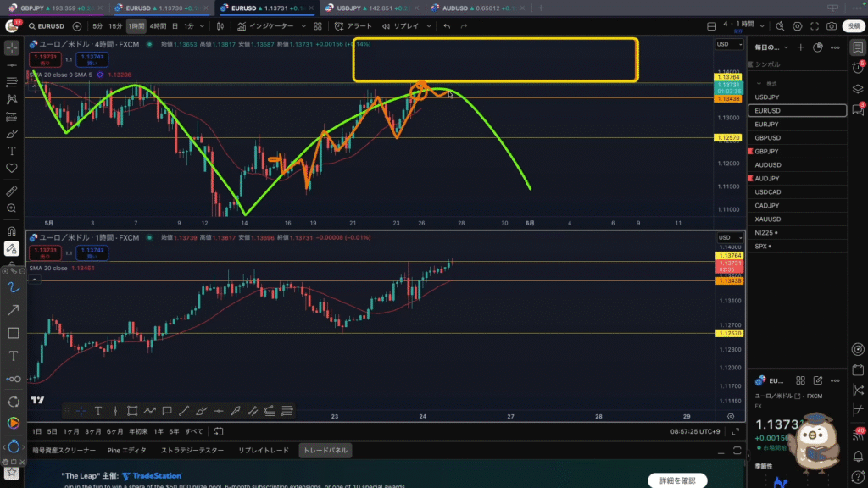Screen dimensions: 868x488
Task: Open the candlestick chart type menu
Action: (220, 26)
